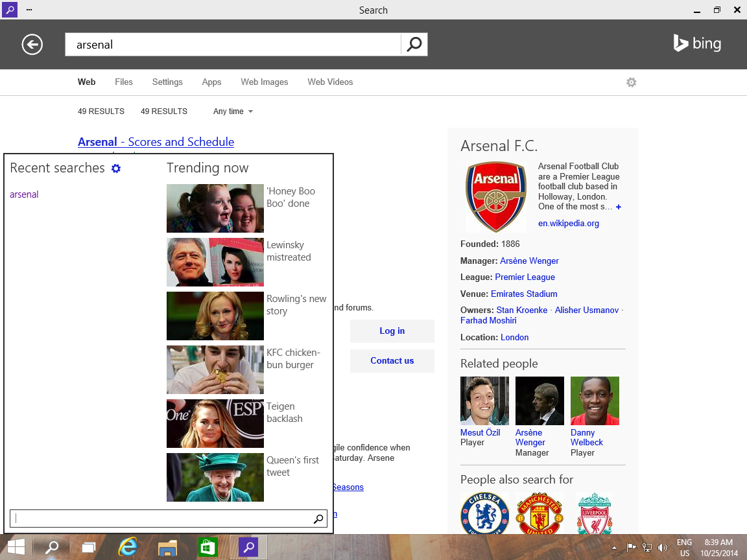Open the Lewinsky mistreated thumbnail
The height and width of the screenshot is (560, 747).
[x=215, y=262]
